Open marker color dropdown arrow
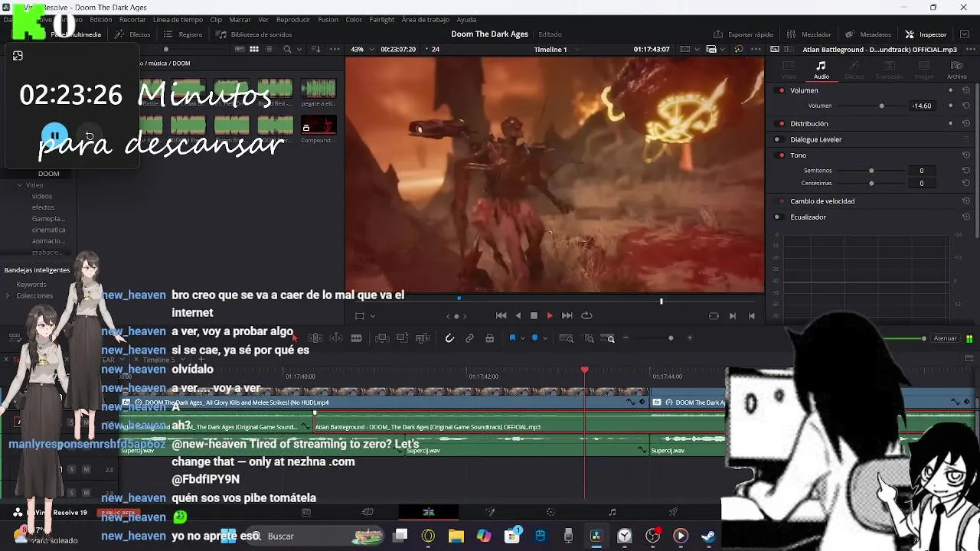Screen dimensions: 980x551 pos(544,338)
